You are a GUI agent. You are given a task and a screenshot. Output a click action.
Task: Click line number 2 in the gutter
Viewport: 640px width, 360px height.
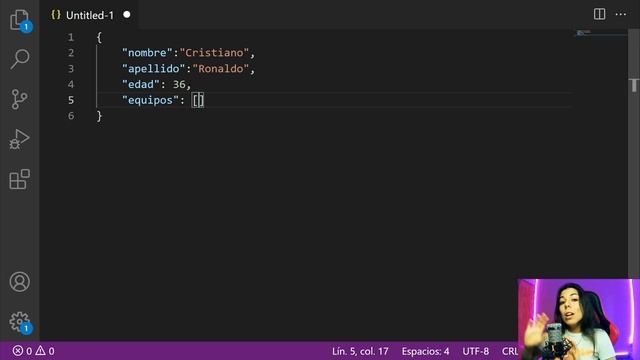[71, 53]
